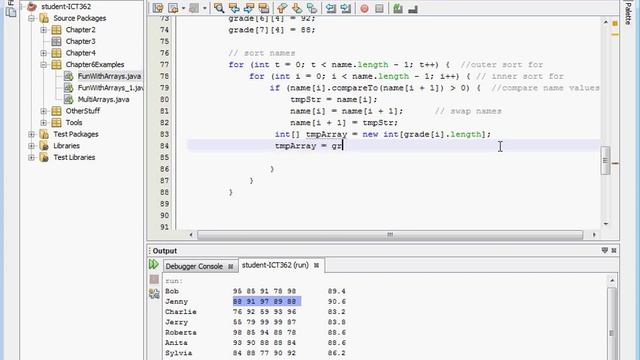Viewport: 640px width, 360px height.
Task: Expand the Tools package
Action: (x=44, y=122)
